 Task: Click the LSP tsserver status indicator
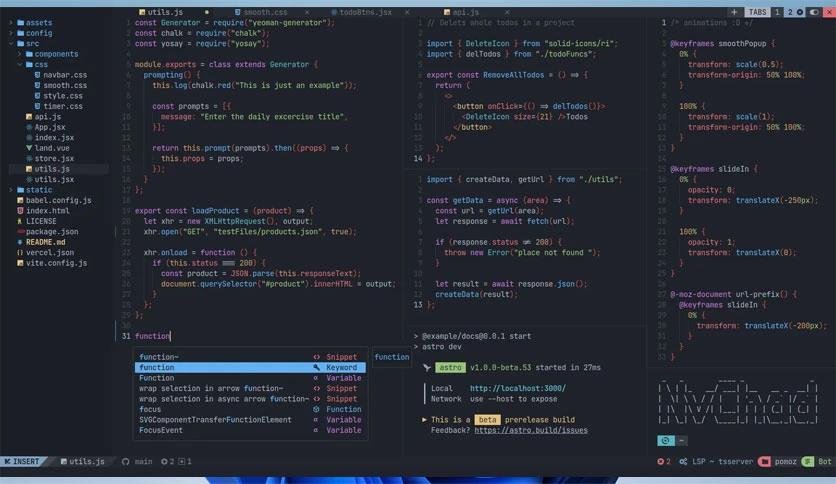point(708,462)
